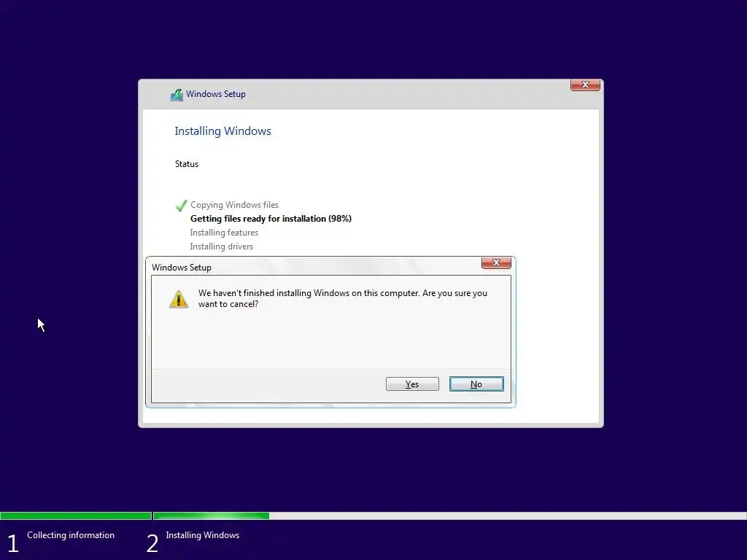Click the green checkmark beside Copying Windows files
The width and height of the screenshot is (747, 560).
click(181, 205)
